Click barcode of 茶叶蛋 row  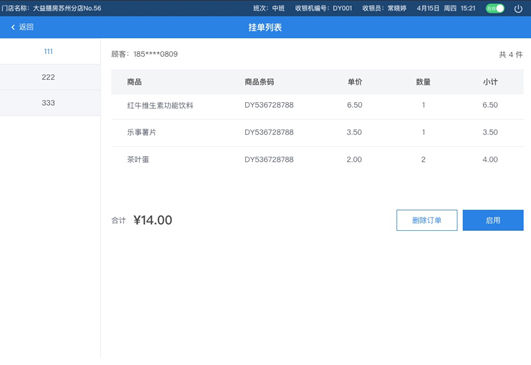click(x=269, y=159)
